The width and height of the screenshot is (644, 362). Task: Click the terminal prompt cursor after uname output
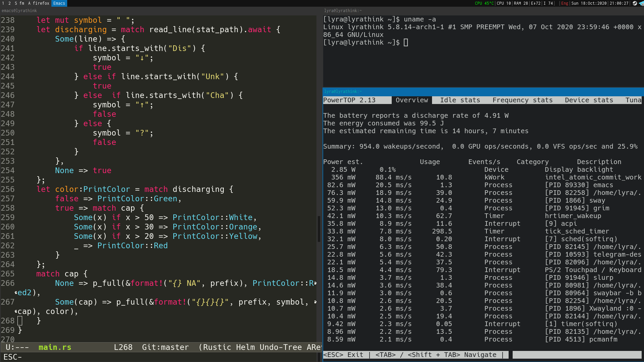(406, 42)
